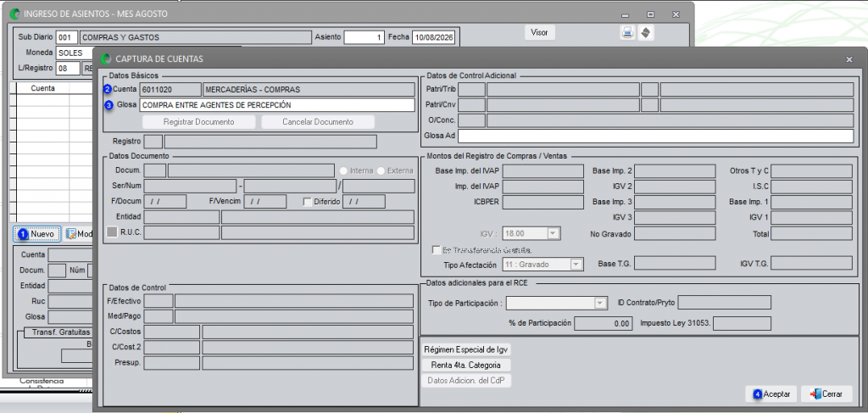Click the C/Cost.2 code field

[x=171, y=348]
